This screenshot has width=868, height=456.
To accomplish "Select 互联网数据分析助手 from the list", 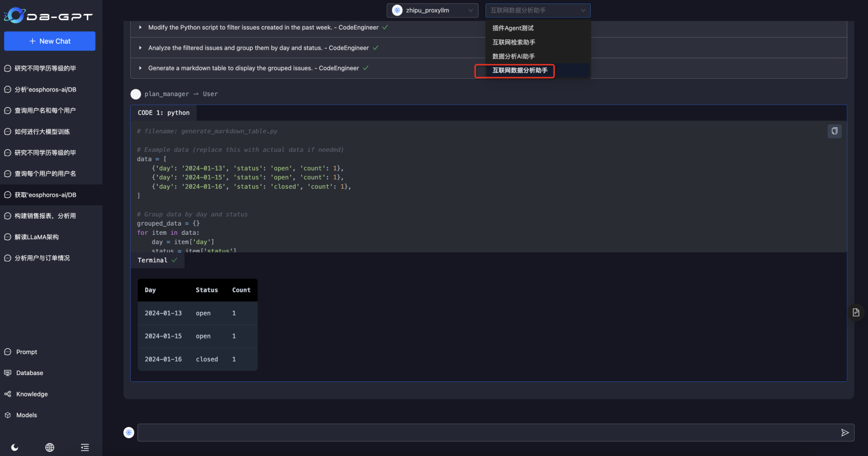I will click(x=514, y=71).
